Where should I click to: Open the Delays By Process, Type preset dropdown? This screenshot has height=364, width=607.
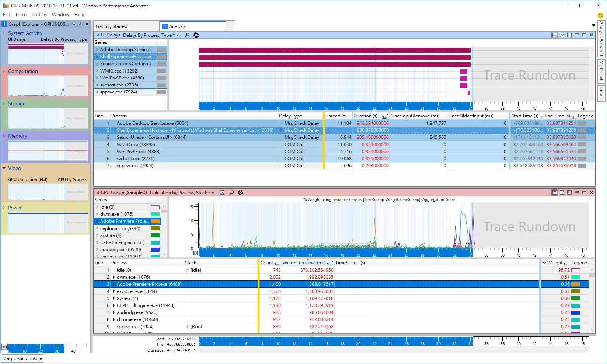(177, 35)
